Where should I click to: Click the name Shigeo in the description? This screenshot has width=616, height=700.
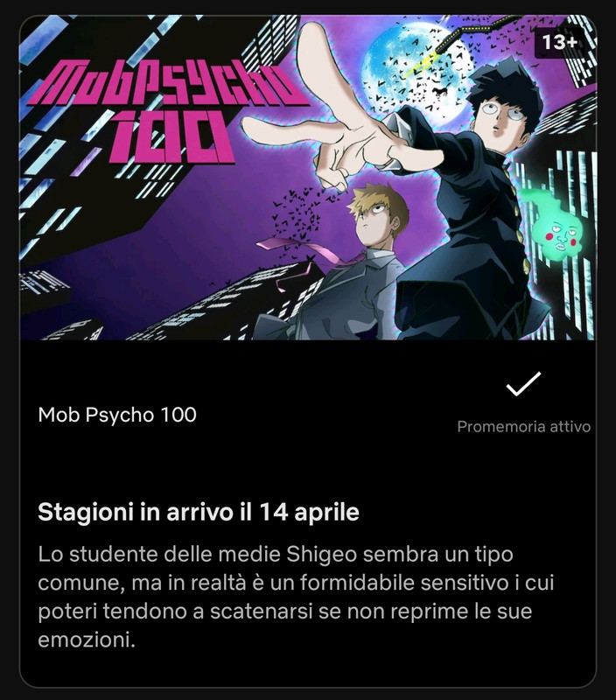coord(321,555)
